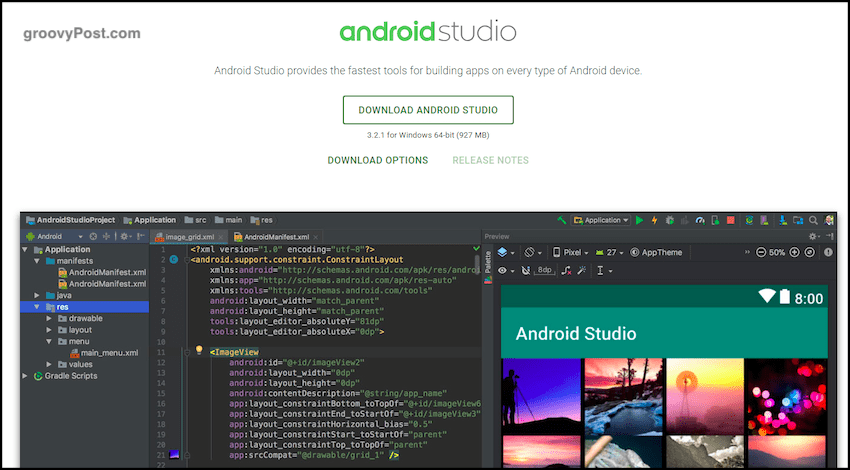Screen dimensions: 850x470
Task: Click the main breadcrumb
Action: 228,220
